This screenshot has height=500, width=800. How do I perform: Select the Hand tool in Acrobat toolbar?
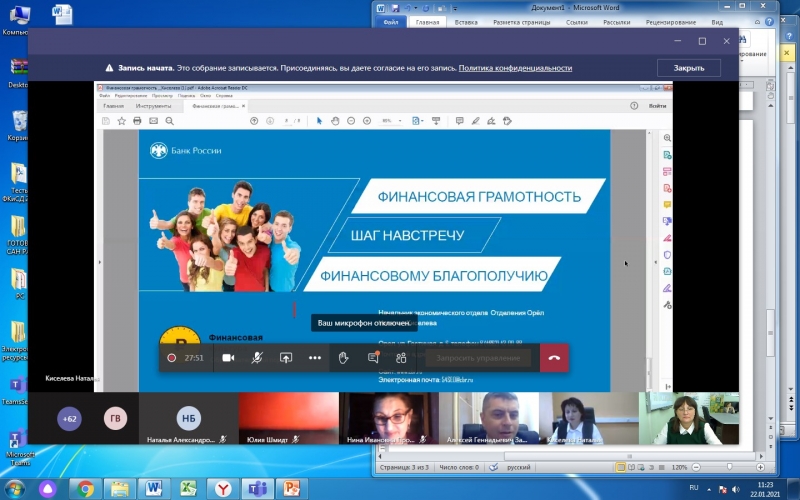pyautogui.click(x=335, y=121)
